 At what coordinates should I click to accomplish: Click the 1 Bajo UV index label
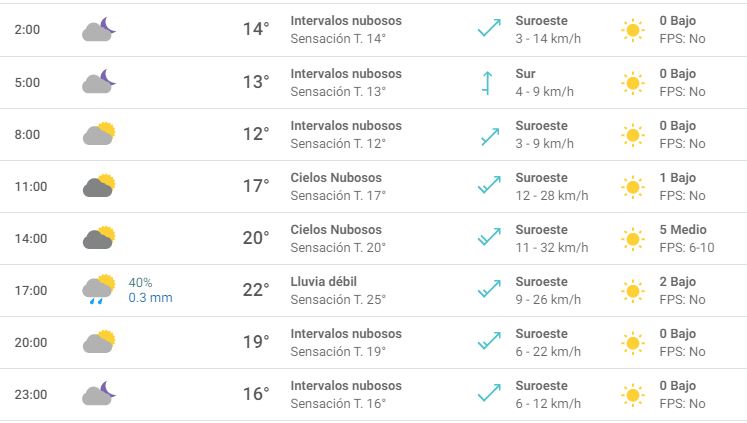tap(677, 178)
